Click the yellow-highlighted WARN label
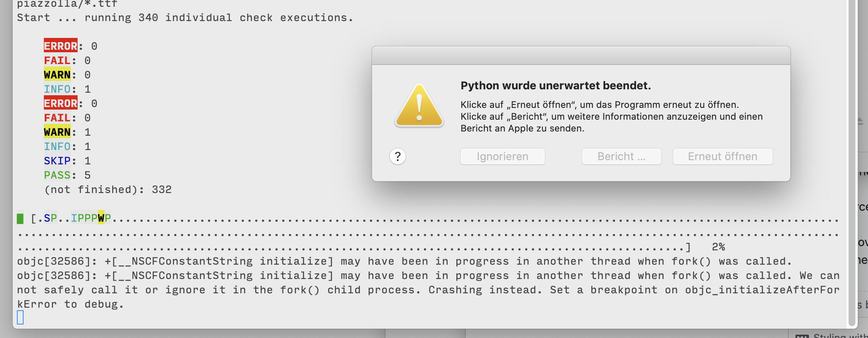Image resolution: width=868 pixels, height=338 pixels. (x=58, y=75)
